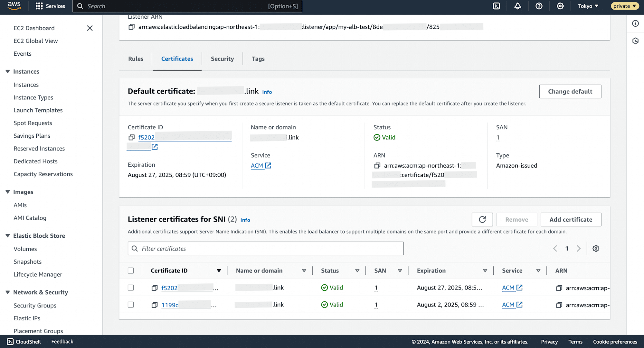The width and height of the screenshot is (644, 348).
Task: Collapse the Instances sidebar section
Action: tap(8, 71)
